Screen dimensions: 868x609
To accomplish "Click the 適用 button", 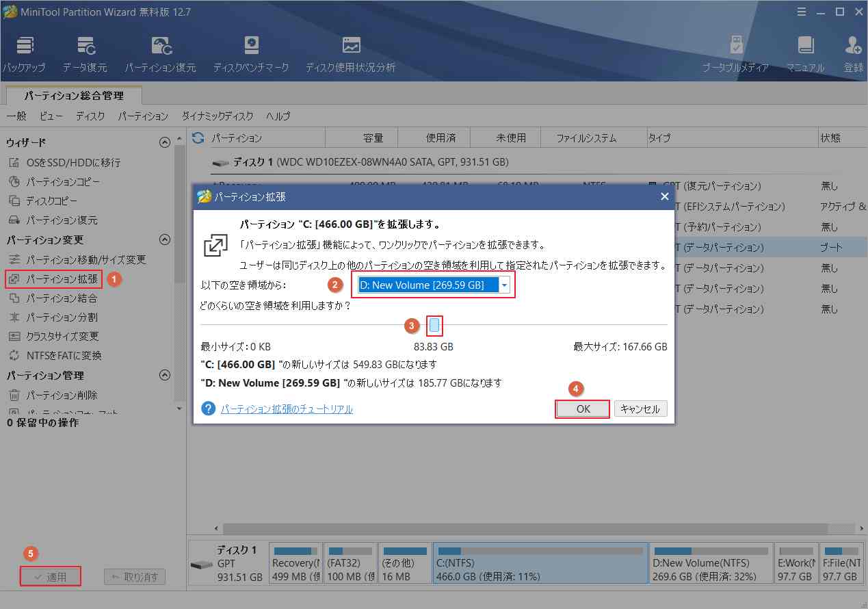I will point(51,576).
